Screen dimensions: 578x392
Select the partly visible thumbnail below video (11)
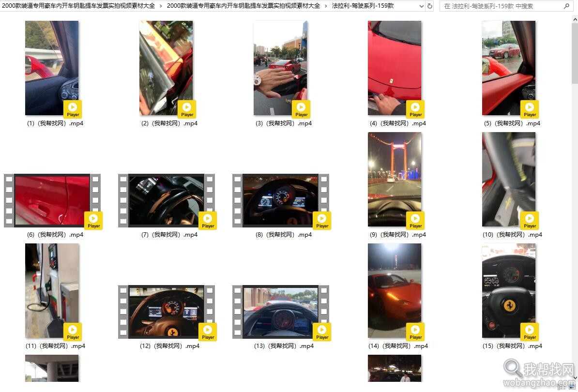(x=52, y=368)
